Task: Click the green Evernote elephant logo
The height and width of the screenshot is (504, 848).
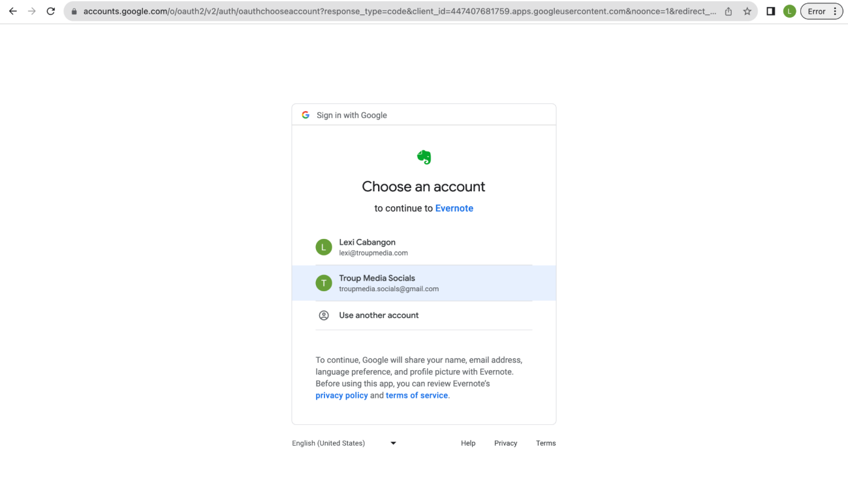Action: [424, 157]
